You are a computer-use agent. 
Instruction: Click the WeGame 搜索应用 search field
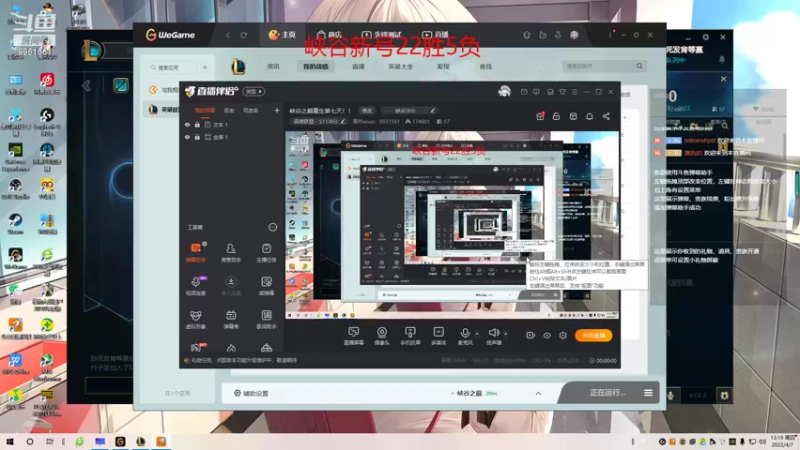pyautogui.click(x=172, y=67)
